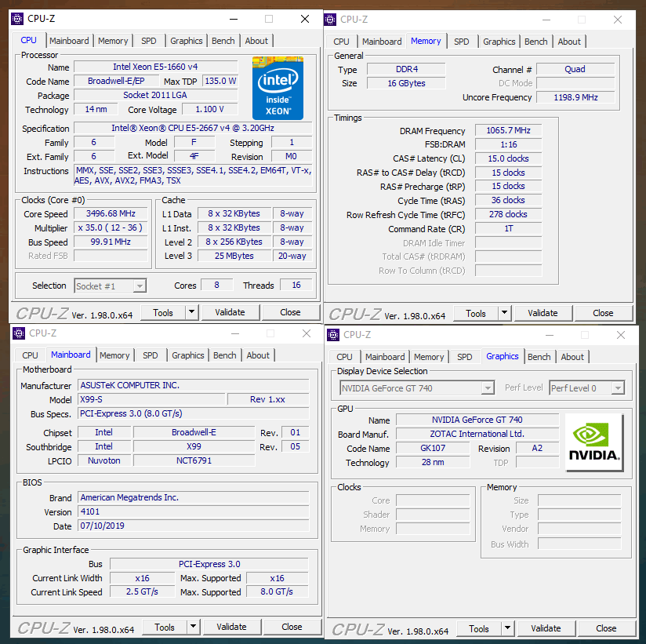Expand the Tools arrow in the Graphics window
Screen dimensions: 646x644
(x=507, y=628)
